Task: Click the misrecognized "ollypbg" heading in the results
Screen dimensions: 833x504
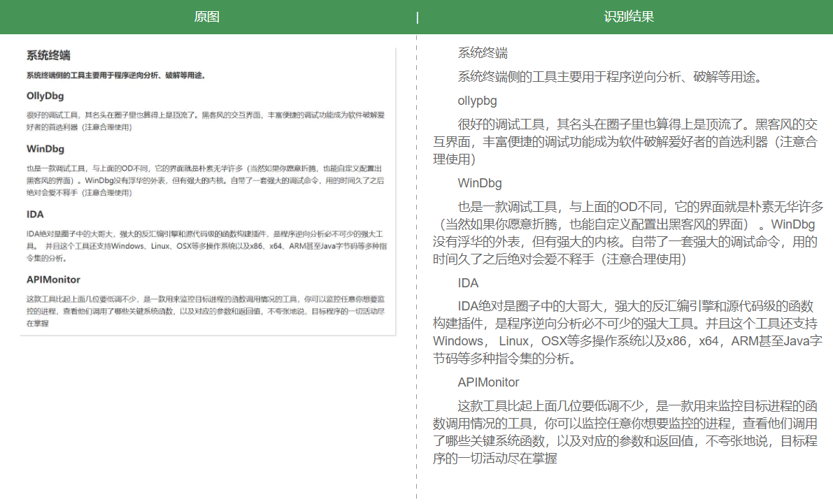Action: [x=477, y=101]
